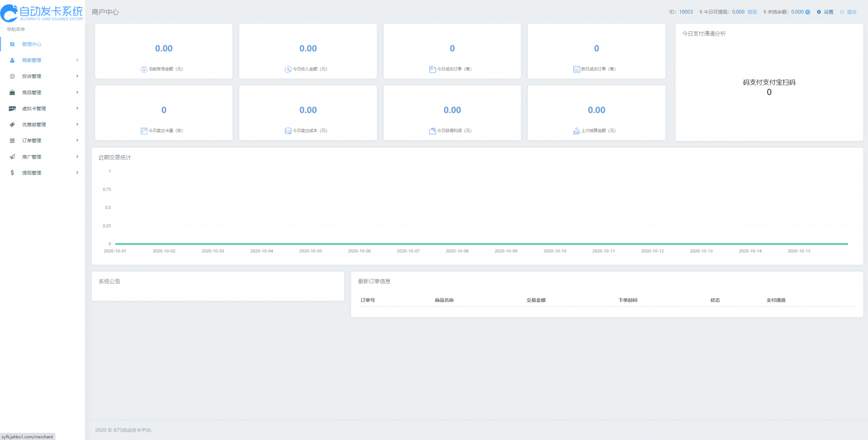Click the 提现 withdraw link in header
Screen dimensions: 868x440
752,12
